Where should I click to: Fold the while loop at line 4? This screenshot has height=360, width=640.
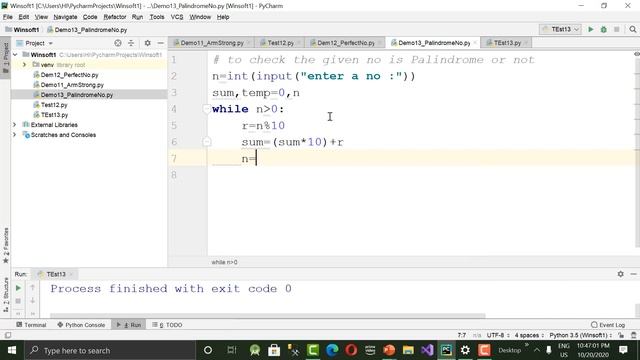pyautogui.click(x=207, y=109)
